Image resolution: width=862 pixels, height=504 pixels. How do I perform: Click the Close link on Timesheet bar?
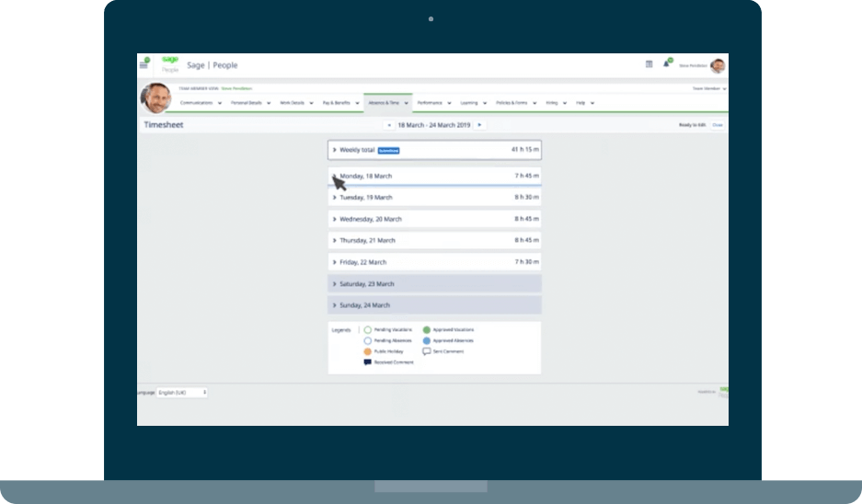click(x=718, y=125)
